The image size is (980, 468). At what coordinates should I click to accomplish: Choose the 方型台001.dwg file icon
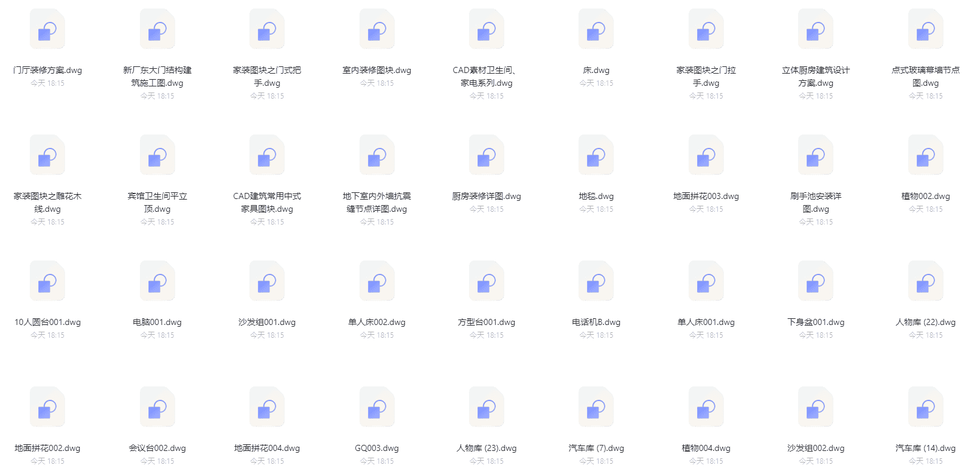pyautogui.click(x=487, y=281)
